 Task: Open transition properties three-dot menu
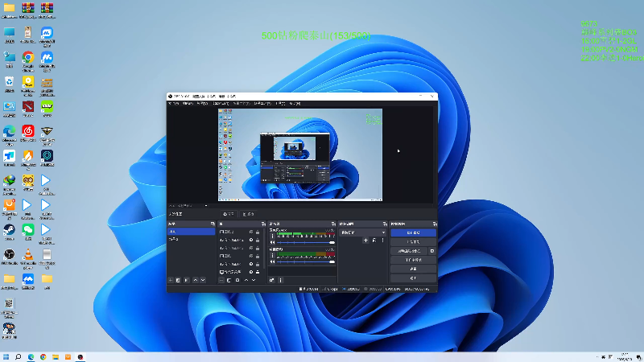pyautogui.click(x=382, y=240)
